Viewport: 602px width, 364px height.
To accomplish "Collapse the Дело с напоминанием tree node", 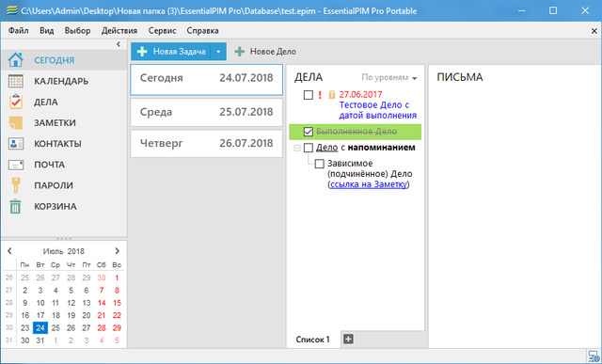I will 297,148.
